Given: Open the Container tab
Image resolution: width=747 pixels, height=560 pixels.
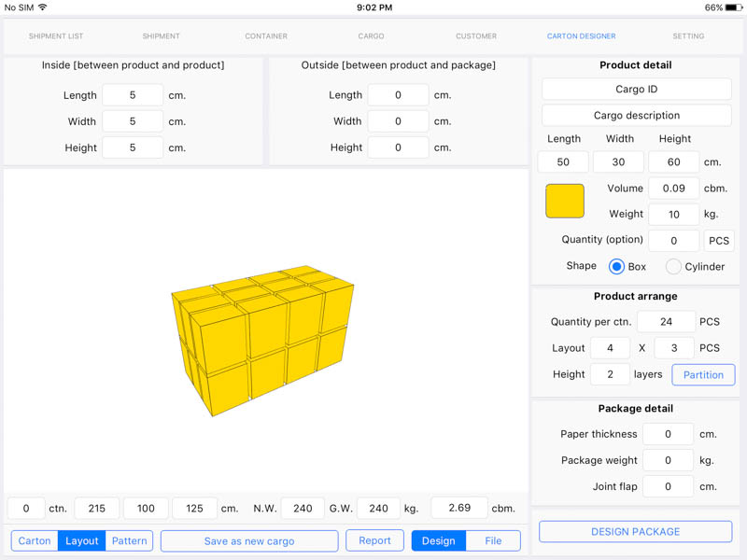Looking at the screenshot, I should [266, 36].
